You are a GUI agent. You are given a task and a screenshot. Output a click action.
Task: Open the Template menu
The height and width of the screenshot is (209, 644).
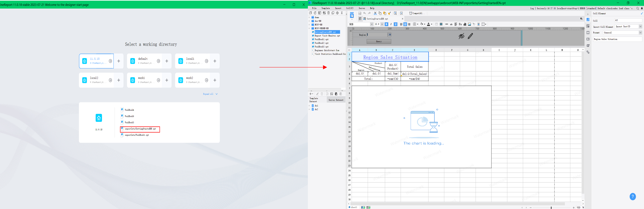click(326, 8)
